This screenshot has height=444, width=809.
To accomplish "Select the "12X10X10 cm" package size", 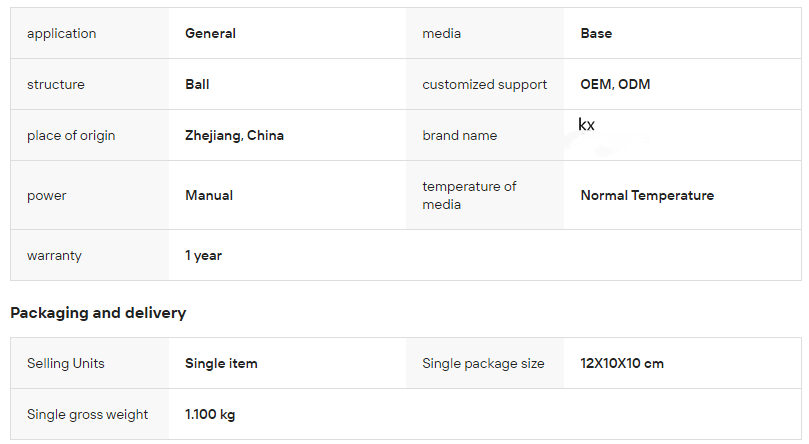I will tap(622, 364).
